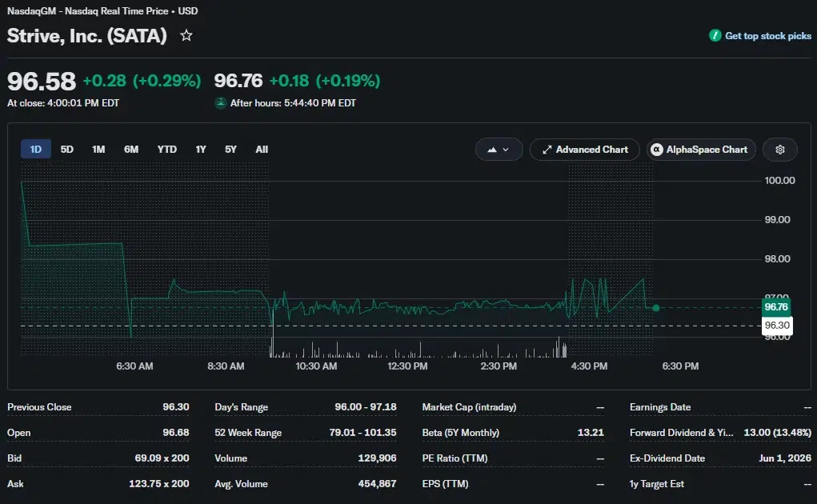
Task: Switch to the All range tab
Action: pyautogui.click(x=262, y=150)
